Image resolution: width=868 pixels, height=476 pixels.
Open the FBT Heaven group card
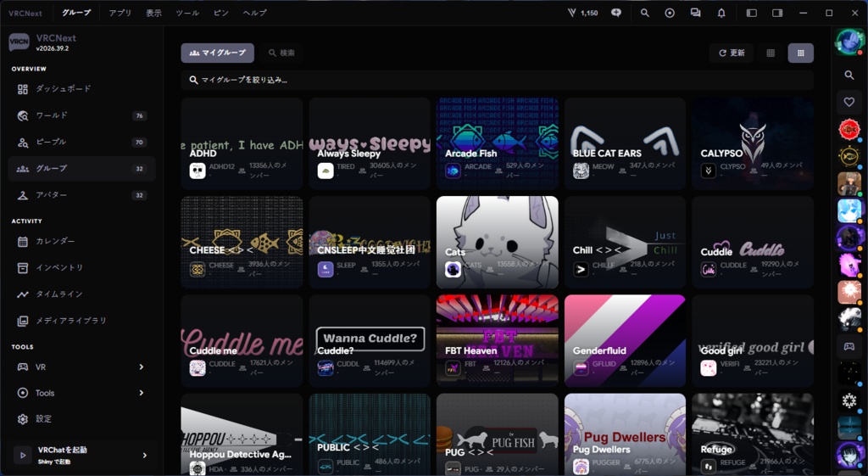497,341
